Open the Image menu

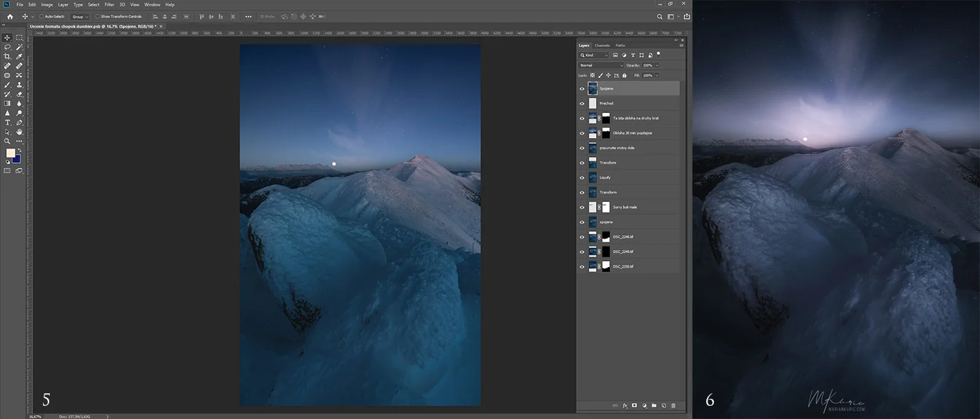click(47, 4)
